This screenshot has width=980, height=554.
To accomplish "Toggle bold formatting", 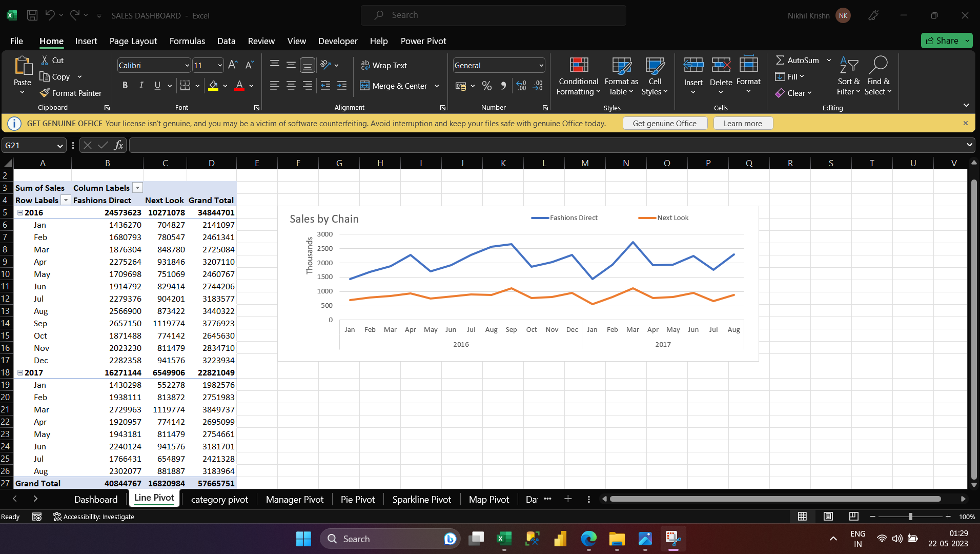I will 125,86.
